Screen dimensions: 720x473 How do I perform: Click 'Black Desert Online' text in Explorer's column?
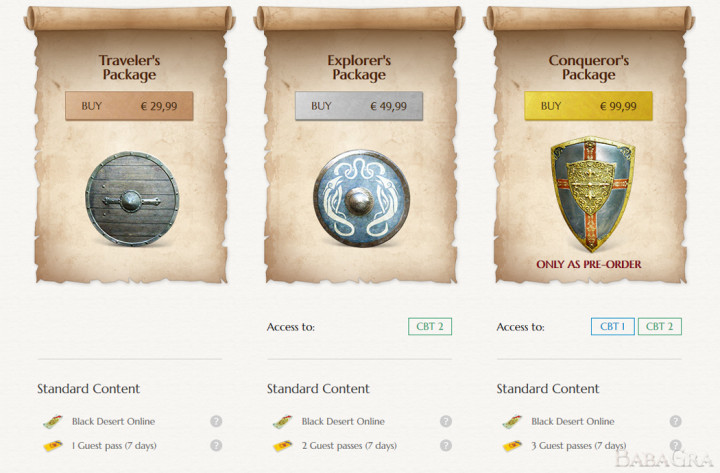tap(343, 421)
